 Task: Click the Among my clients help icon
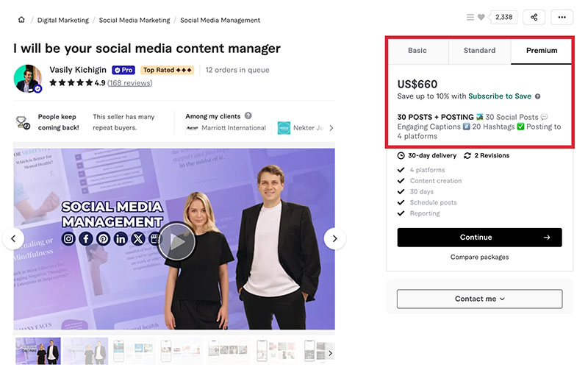click(x=248, y=116)
